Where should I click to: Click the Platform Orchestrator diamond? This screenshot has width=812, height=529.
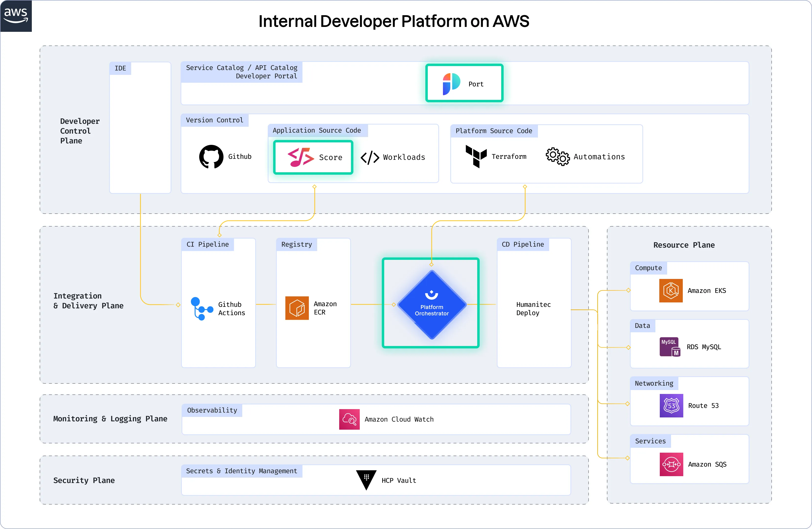point(432,304)
